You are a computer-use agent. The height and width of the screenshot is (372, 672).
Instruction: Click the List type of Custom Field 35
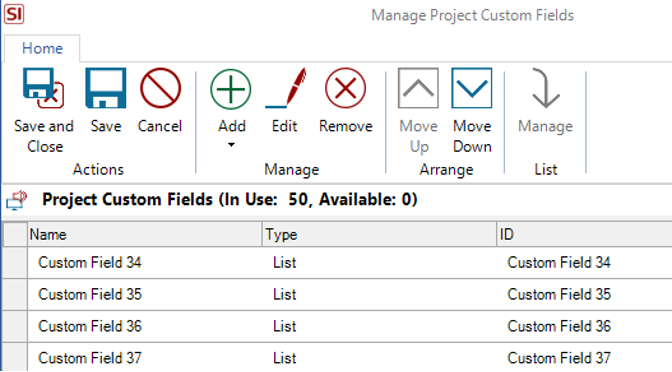point(379,295)
